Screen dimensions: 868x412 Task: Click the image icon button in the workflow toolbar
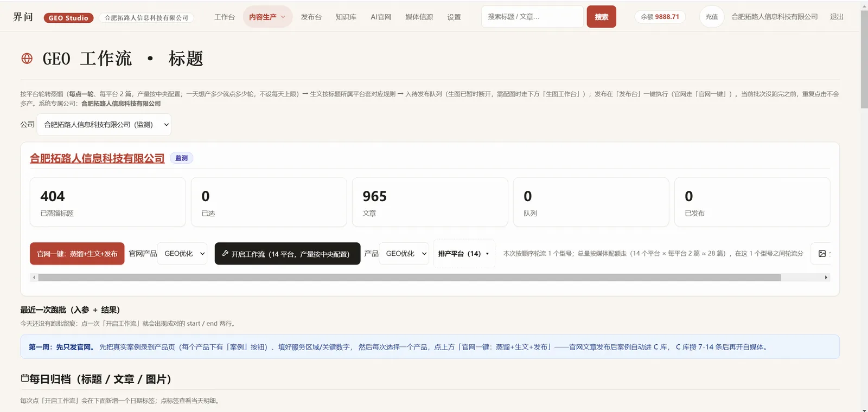pyautogui.click(x=821, y=254)
